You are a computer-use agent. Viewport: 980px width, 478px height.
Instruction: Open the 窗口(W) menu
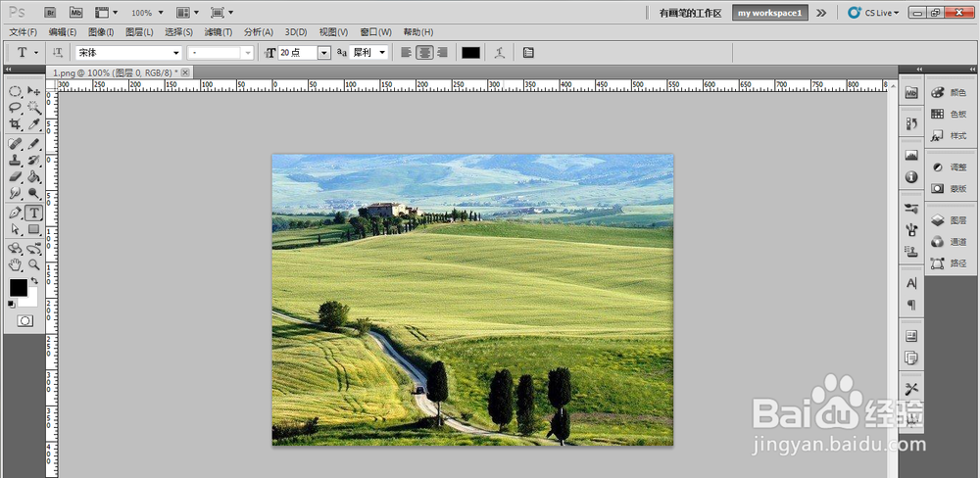[x=375, y=32]
